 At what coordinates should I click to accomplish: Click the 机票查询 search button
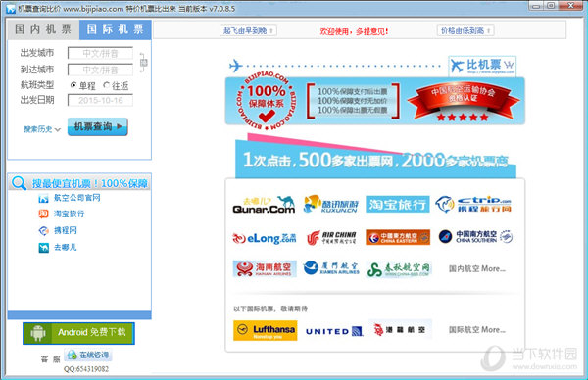pos(97,126)
